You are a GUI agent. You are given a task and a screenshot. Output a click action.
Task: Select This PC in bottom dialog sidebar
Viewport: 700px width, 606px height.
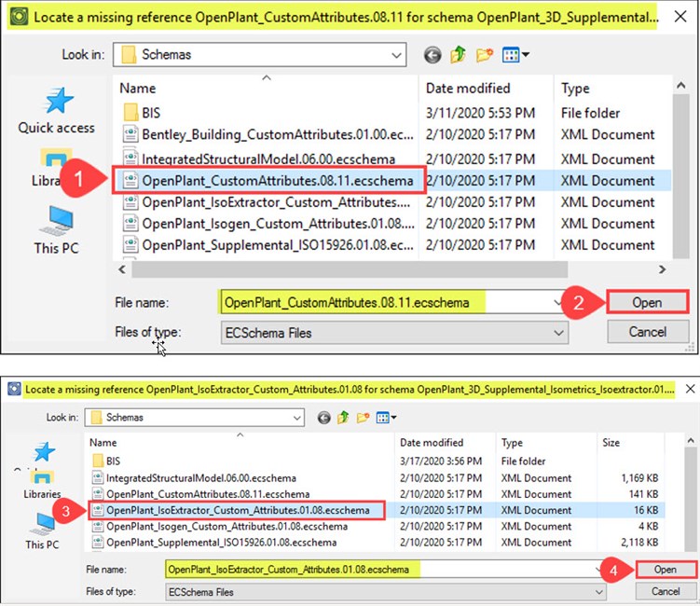42,531
